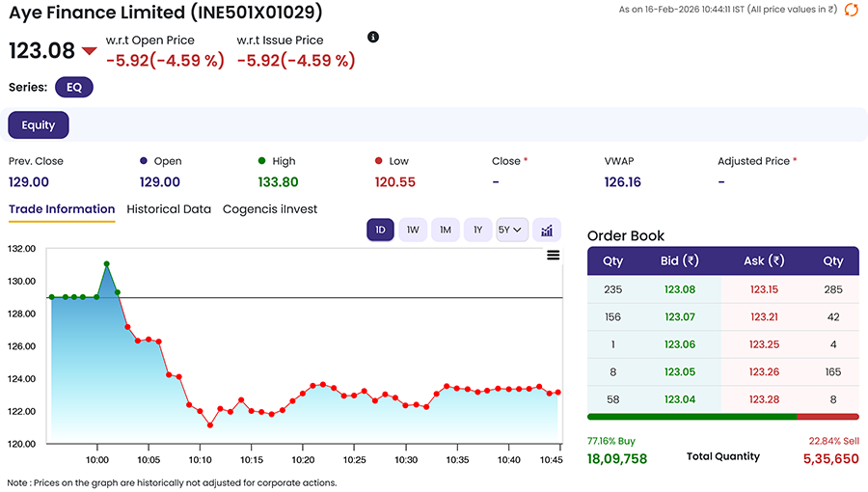Click the orange refresh icon

point(851,10)
